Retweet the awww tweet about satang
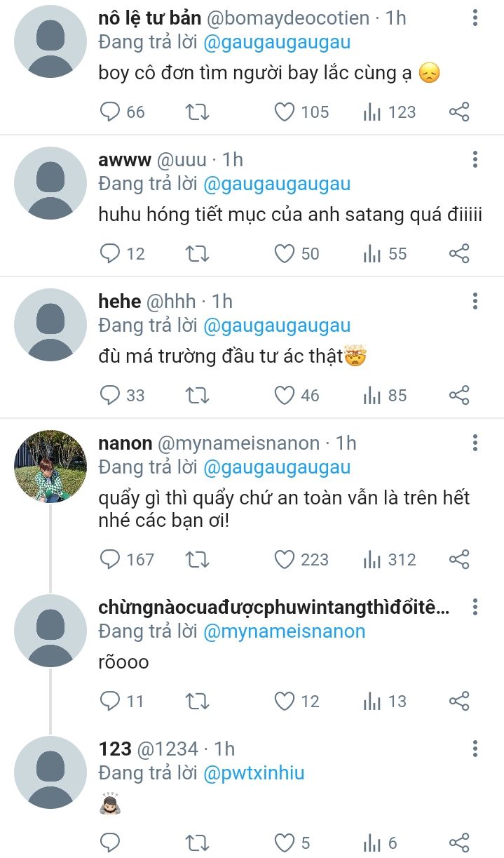The image size is (504, 858). tap(197, 254)
